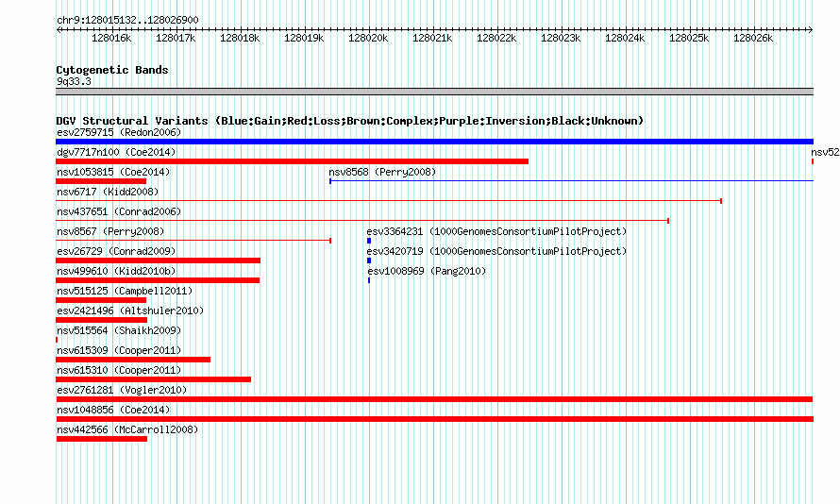The width and height of the screenshot is (840, 504).
Task: Open the nsv437651 (Conrad2006) variant label
Action: coord(119,211)
